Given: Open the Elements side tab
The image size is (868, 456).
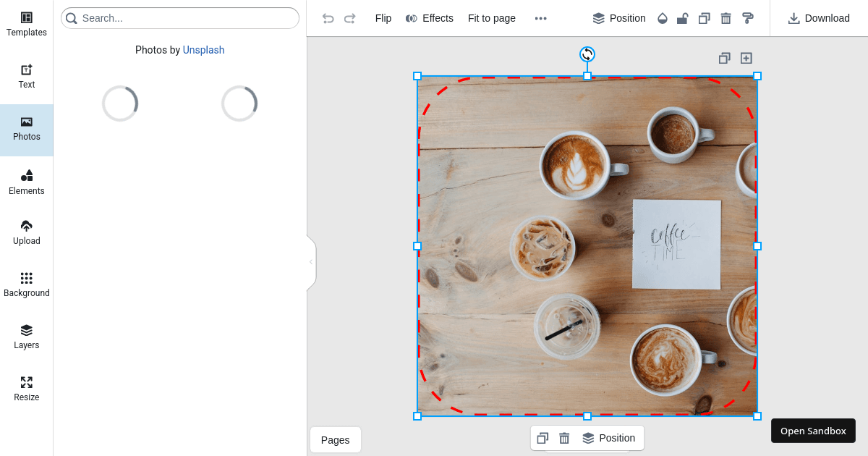Looking at the screenshot, I should click(27, 182).
